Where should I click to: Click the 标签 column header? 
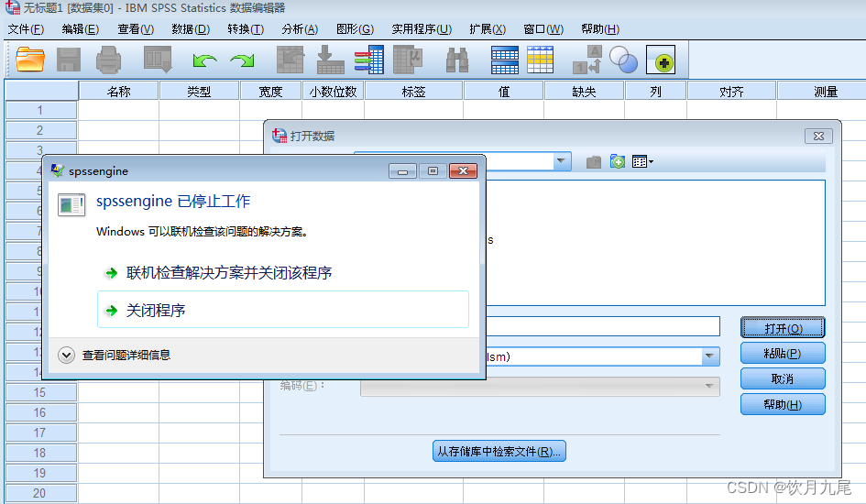[x=413, y=91]
